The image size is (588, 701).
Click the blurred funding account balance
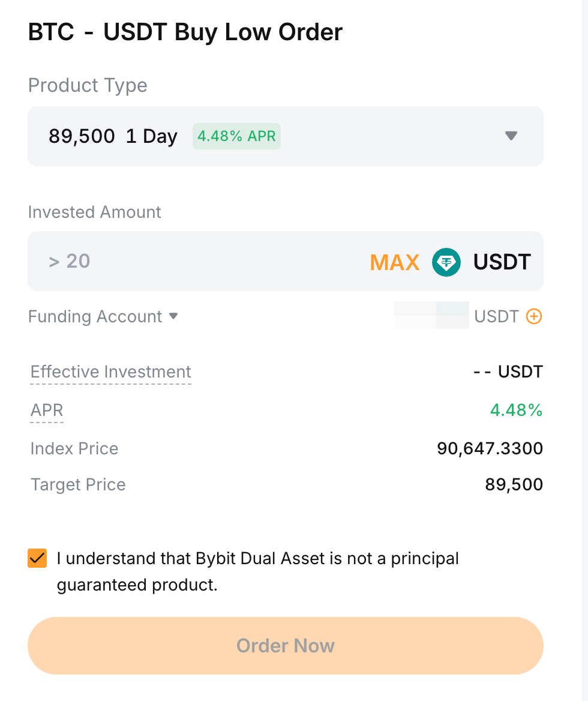[x=431, y=316]
